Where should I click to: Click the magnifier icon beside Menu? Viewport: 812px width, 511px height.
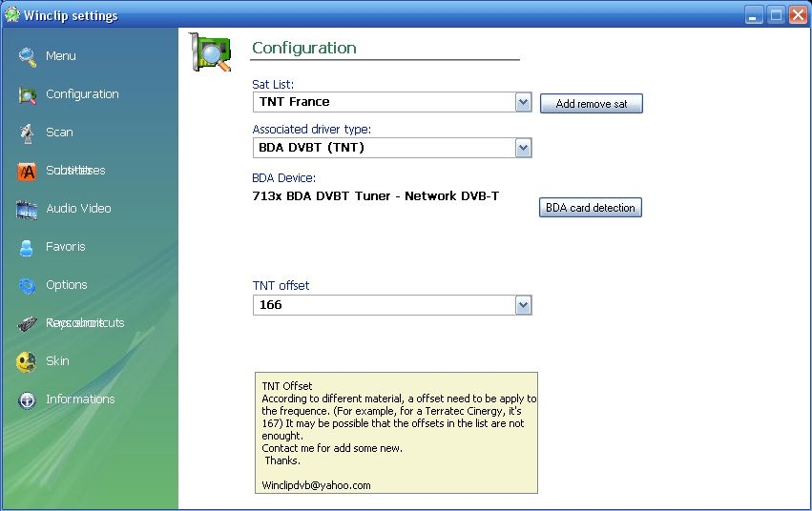28,57
